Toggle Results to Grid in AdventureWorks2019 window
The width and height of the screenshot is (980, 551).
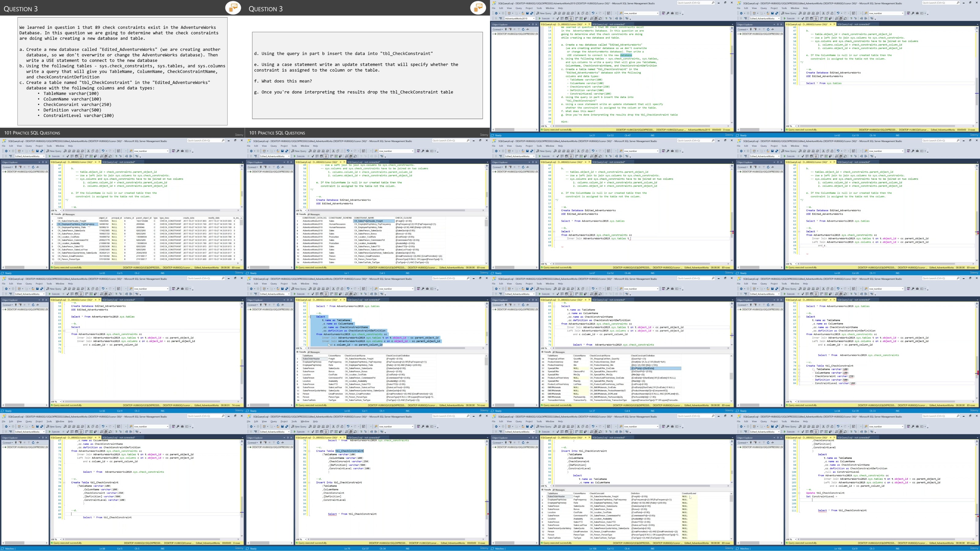[596, 18]
